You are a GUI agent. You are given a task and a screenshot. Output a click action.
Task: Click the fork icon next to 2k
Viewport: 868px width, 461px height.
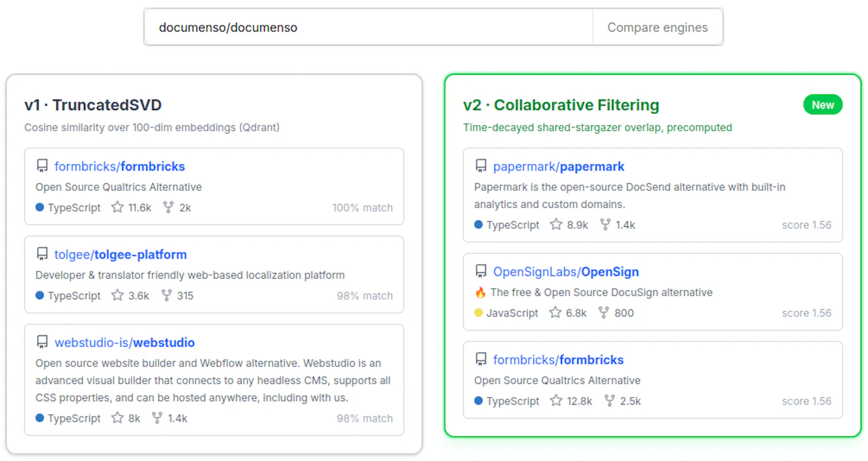coord(168,207)
